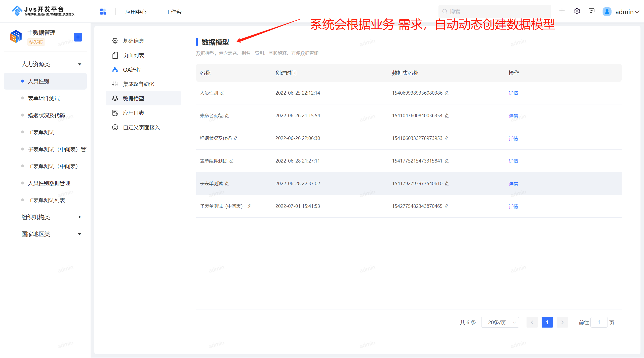This screenshot has height=358, width=644.
Task: Click the admin avatar icon
Action: [x=607, y=12]
